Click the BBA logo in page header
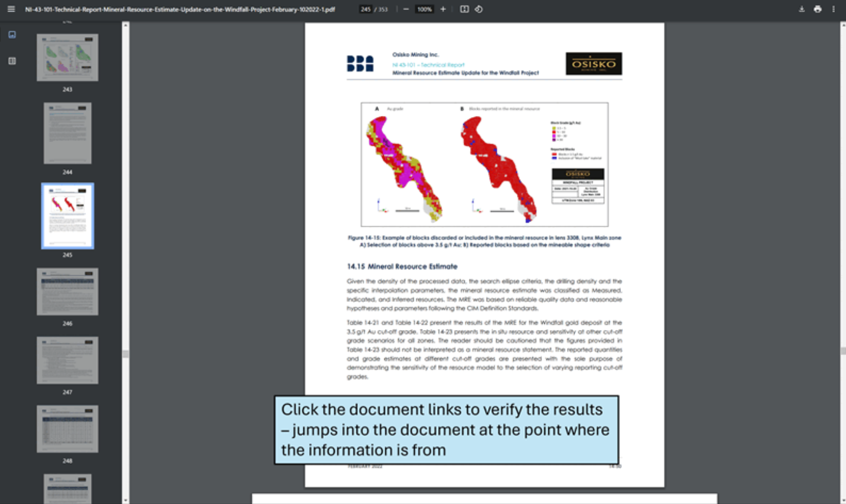This screenshot has width=846, height=504. point(360,64)
